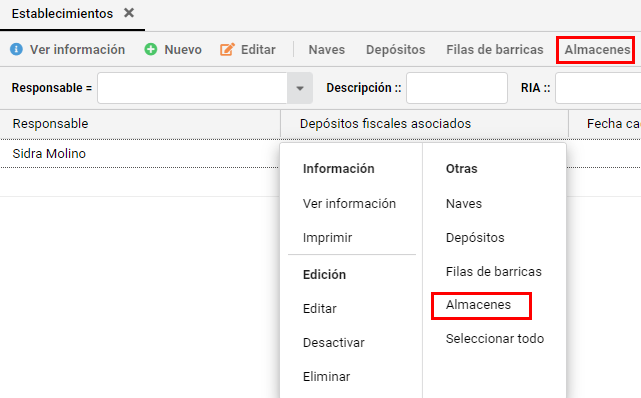The image size is (641, 398).
Task: Choose Imprimir in the context menu
Action: [x=327, y=237]
